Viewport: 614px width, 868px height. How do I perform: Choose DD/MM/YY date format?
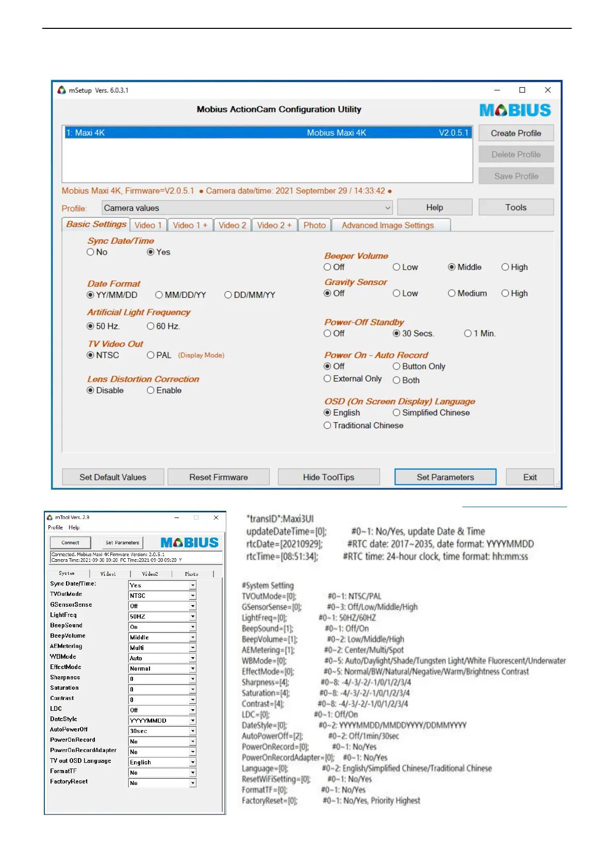[228, 295]
